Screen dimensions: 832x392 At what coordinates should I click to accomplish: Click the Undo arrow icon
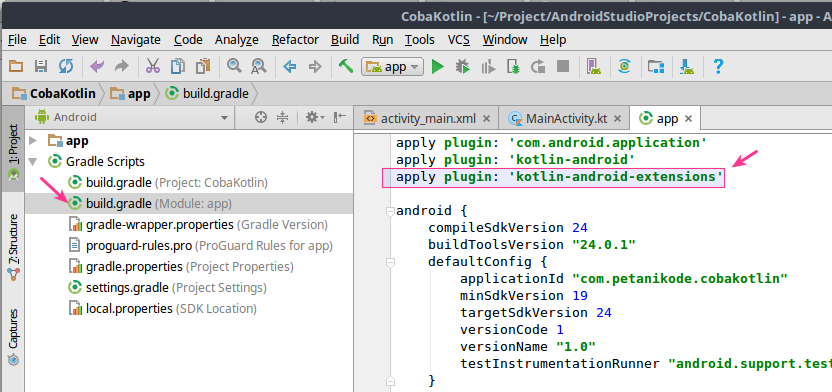97,66
